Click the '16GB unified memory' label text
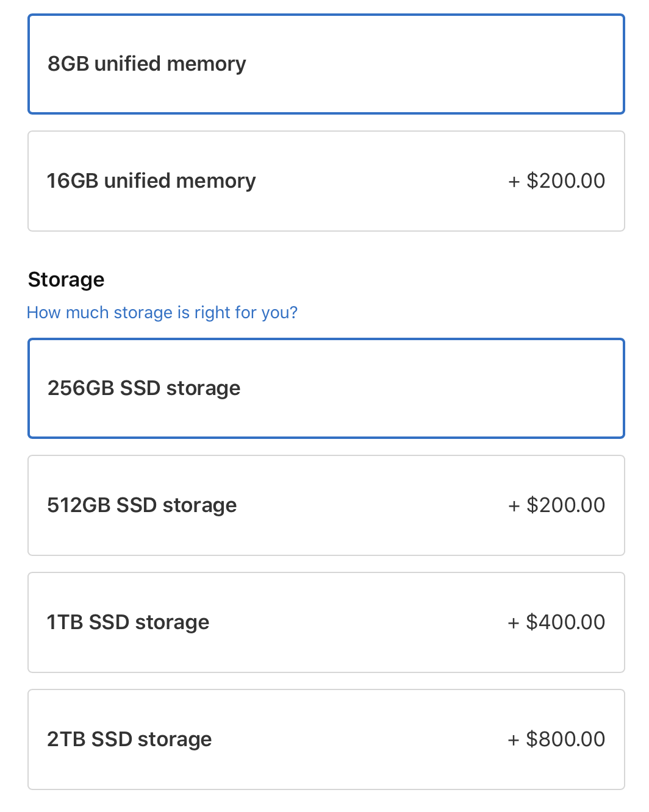Screen dimensions: 649x812 click(x=151, y=180)
